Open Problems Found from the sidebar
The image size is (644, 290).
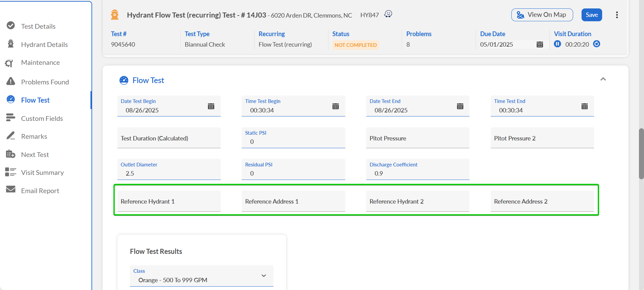point(45,82)
